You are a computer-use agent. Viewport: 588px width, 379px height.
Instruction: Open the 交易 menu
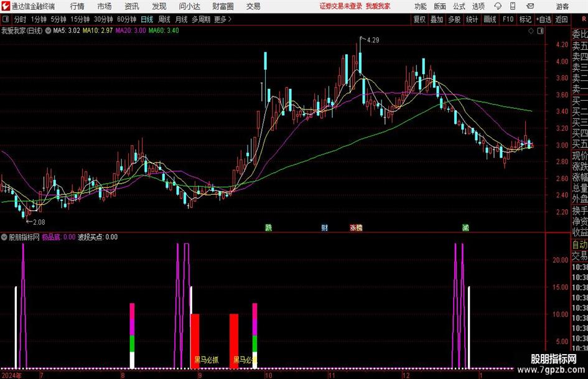coord(253,6)
